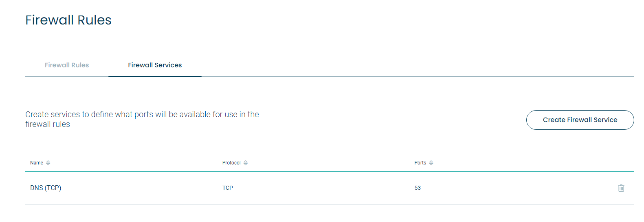The width and height of the screenshot is (644, 222).
Task: Click the Ports column header label
Action: (x=420, y=163)
